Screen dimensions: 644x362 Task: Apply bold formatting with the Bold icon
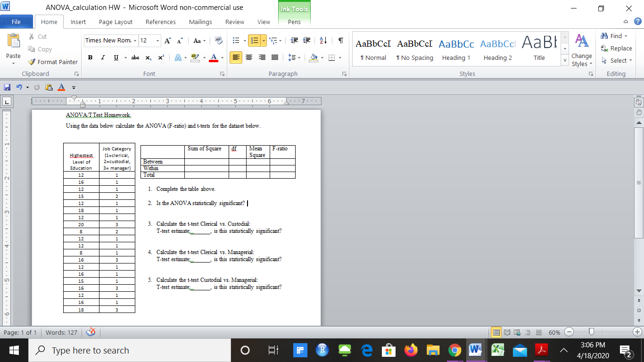pos(90,57)
